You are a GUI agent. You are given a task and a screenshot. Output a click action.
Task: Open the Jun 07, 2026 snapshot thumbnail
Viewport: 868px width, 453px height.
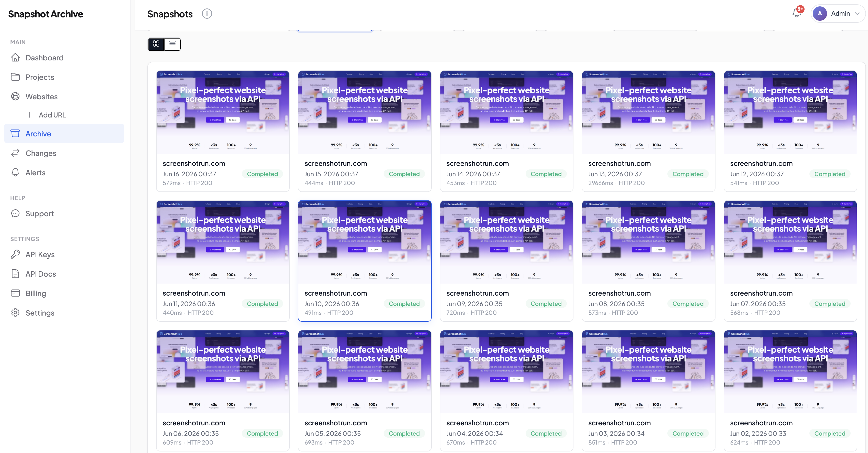click(x=790, y=242)
